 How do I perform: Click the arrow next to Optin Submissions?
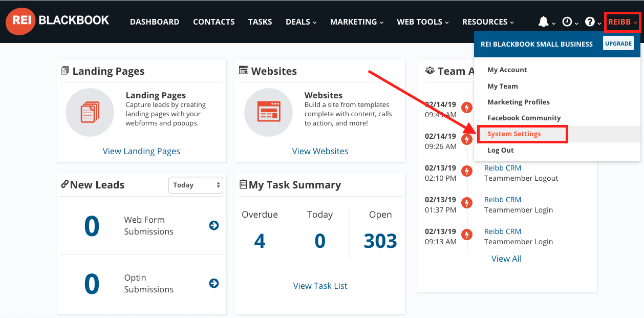[x=214, y=283]
